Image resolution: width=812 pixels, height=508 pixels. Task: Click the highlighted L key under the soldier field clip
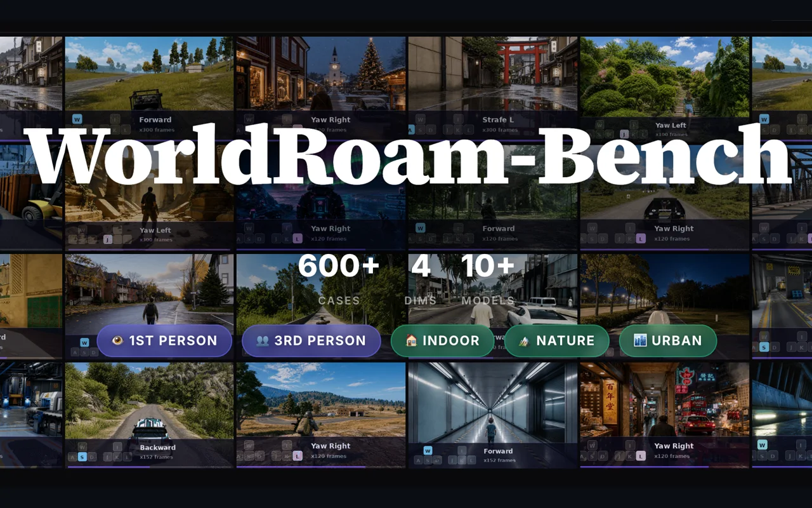(x=298, y=455)
